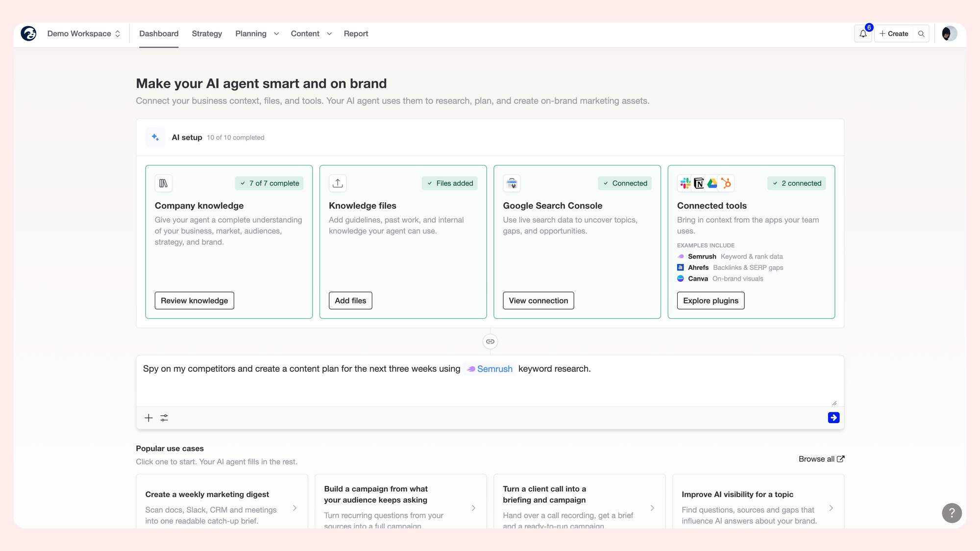Open the Improve AI visibility use case arrow

coord(831,508)
